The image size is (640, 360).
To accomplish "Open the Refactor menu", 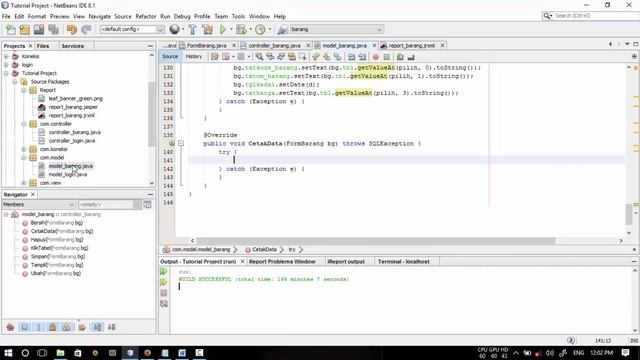I will click(146, 16).
